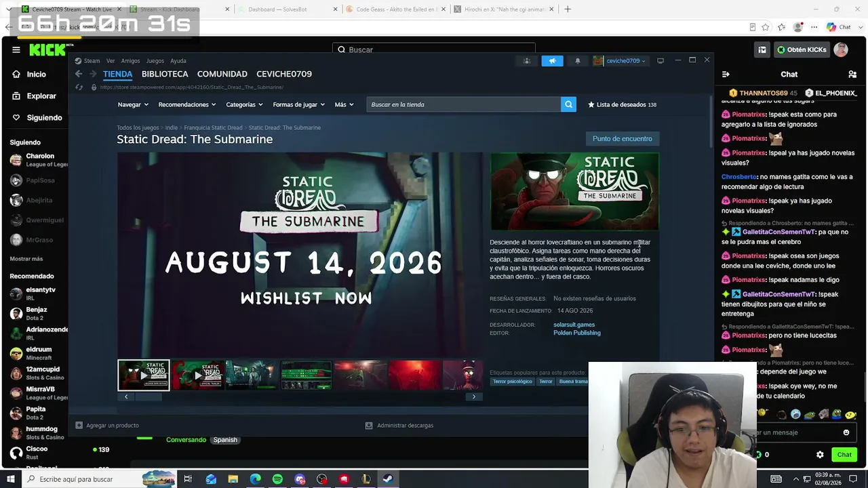Select the first trailer thumbnail
The height and width of the screenshot is (488, 868).
click(x=144, y=375)
